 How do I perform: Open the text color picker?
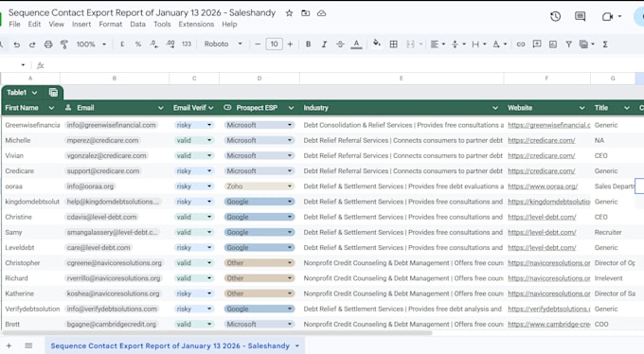(x=356, y=44)
